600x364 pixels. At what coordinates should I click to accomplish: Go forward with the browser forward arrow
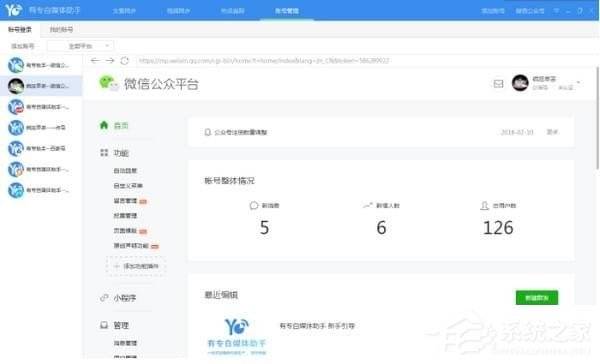tap(110, 60)
